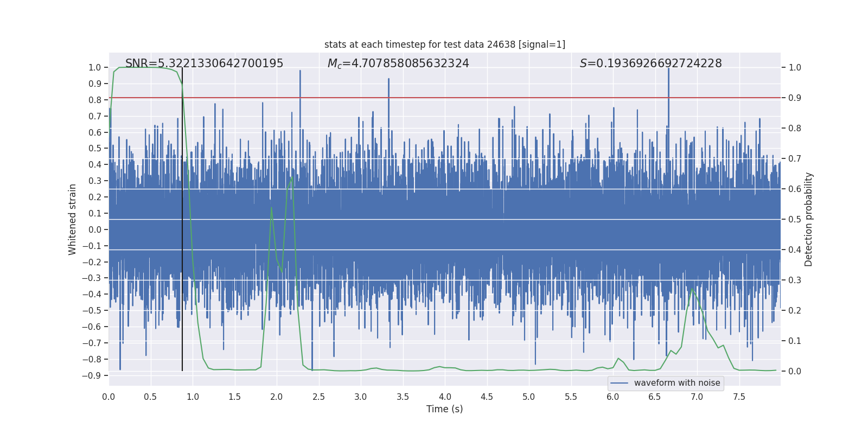The width and height of the screenshot is (868, 434).
Task: Click the S=0.1936 annotation text
Action: tap(650, 63)
